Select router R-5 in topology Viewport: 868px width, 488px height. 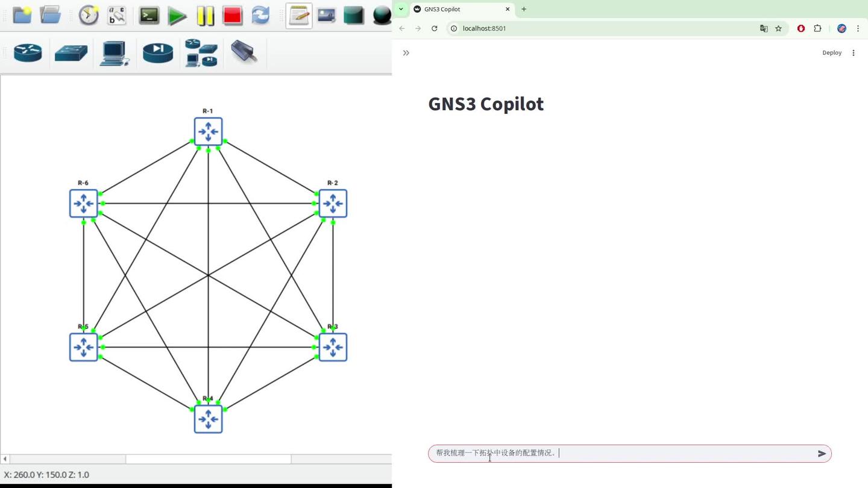[x=83, y=347]
